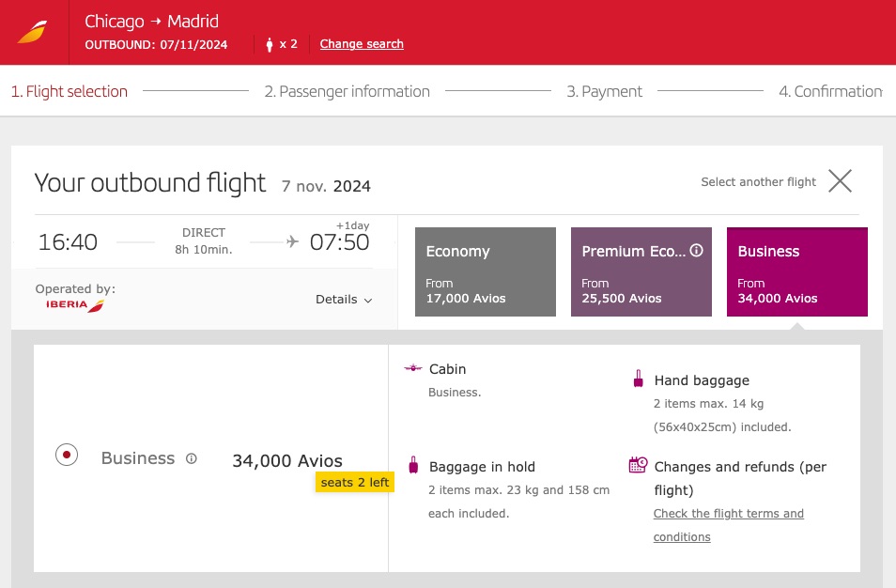Viewport: 896px width, 588px height.
Task: Expand the flight Details section
Action: [x=343, y=299]
